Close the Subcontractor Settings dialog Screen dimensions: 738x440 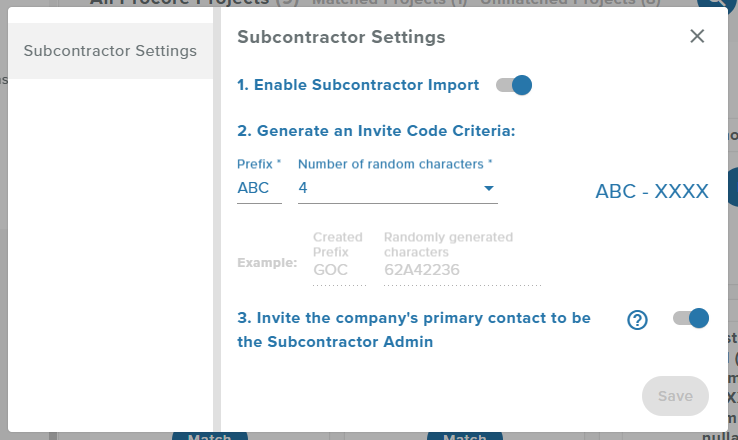coord(697,36)
